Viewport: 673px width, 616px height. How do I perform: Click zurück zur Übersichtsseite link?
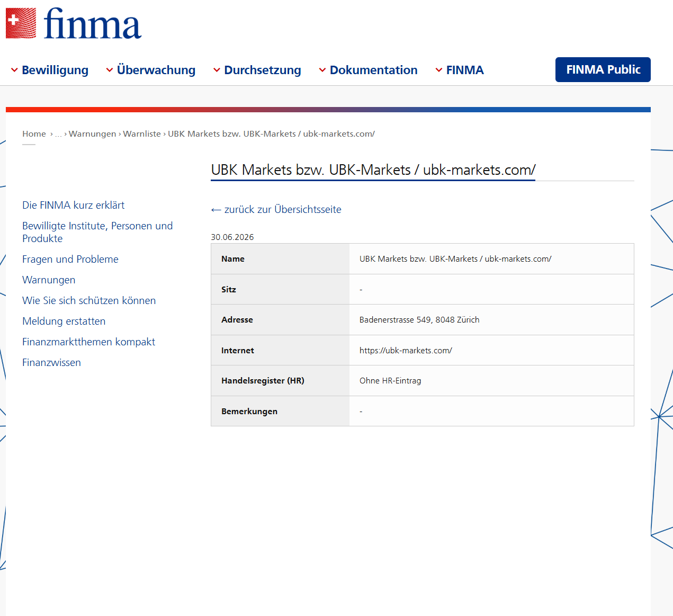point(276,209)
